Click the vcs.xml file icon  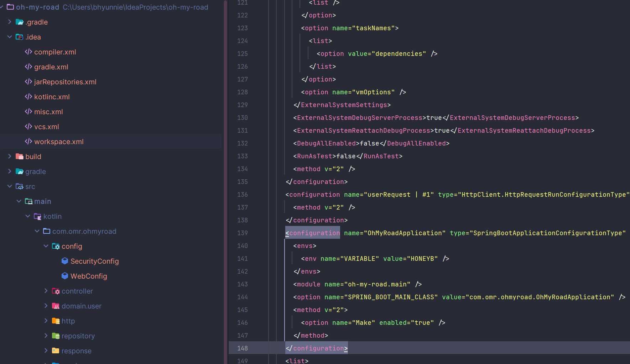click(28, 127)
